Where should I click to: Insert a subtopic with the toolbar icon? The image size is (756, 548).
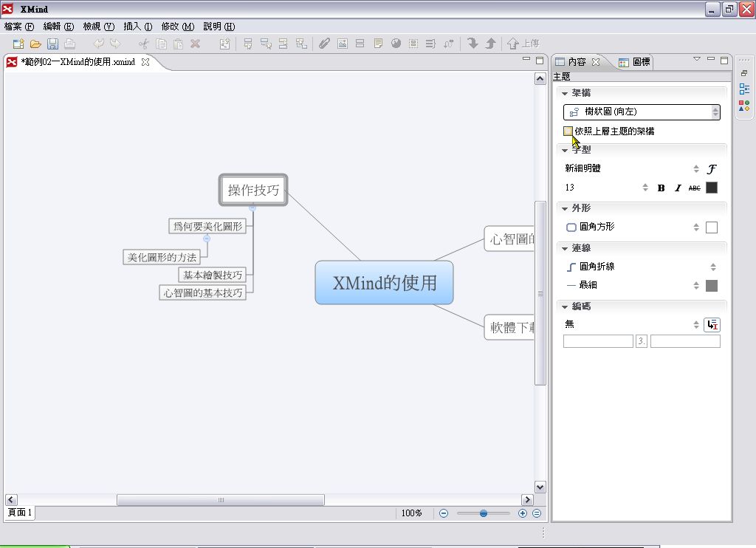(266, 44)
